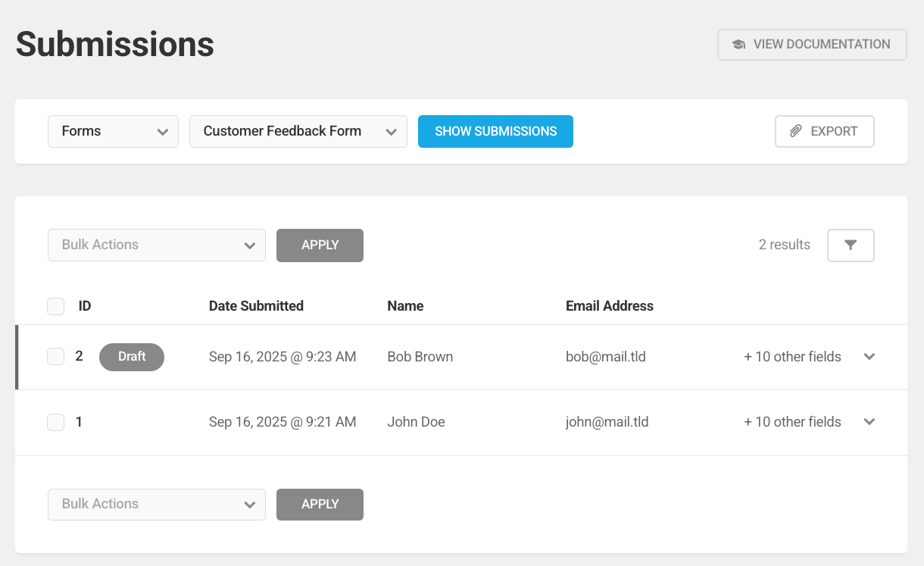Open the Forms type dropdown
Viewport: 924px width, 566px height.
pos(113,131)
